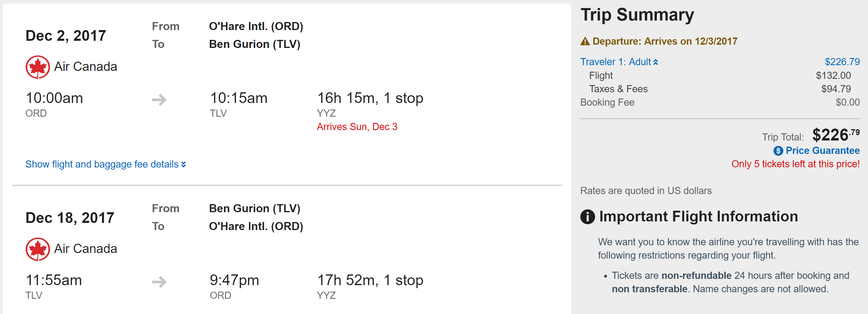Viewport: 868px width, 314px height.
Task: Click the Trip Summary heading
Action: click(637, 15)
